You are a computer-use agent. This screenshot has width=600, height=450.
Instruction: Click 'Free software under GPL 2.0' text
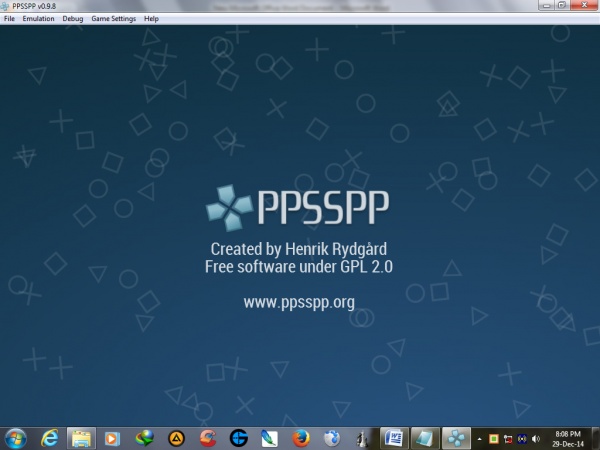[x=298, y=267]
